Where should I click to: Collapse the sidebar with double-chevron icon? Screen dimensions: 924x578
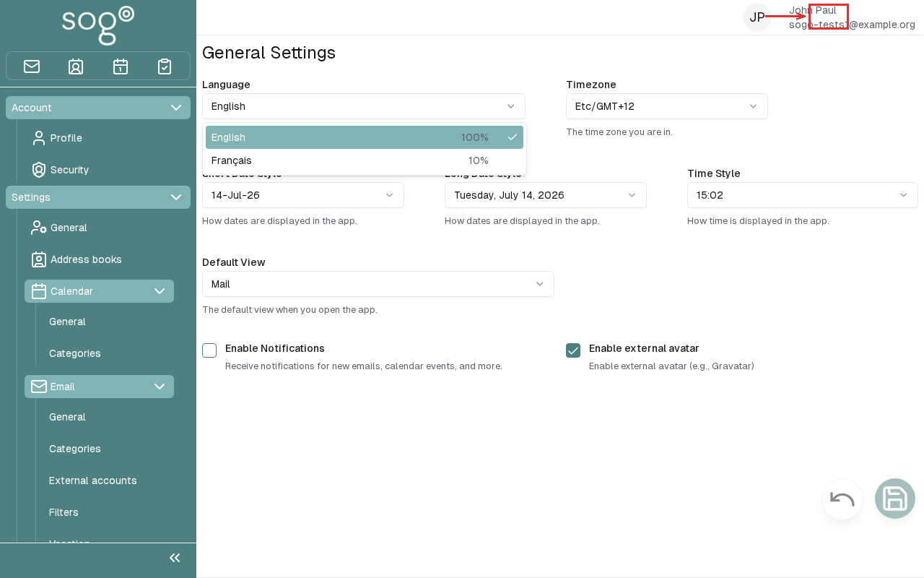(175, 558)
